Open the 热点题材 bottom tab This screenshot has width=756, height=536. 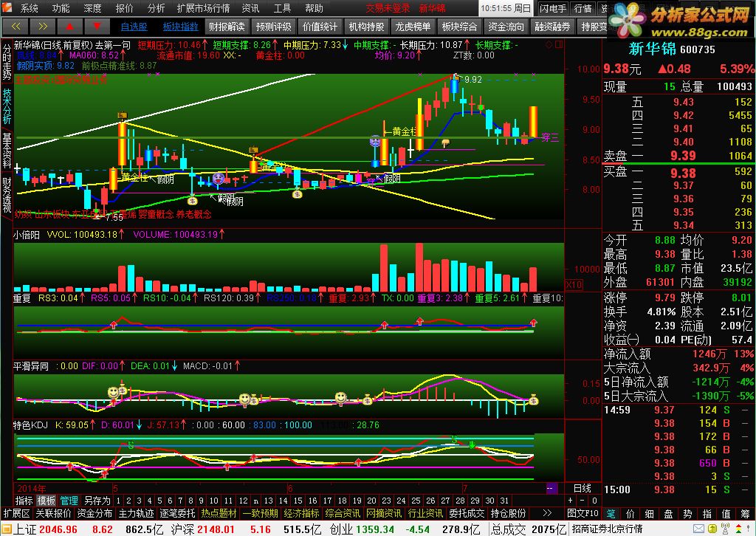tap(219, 513)
